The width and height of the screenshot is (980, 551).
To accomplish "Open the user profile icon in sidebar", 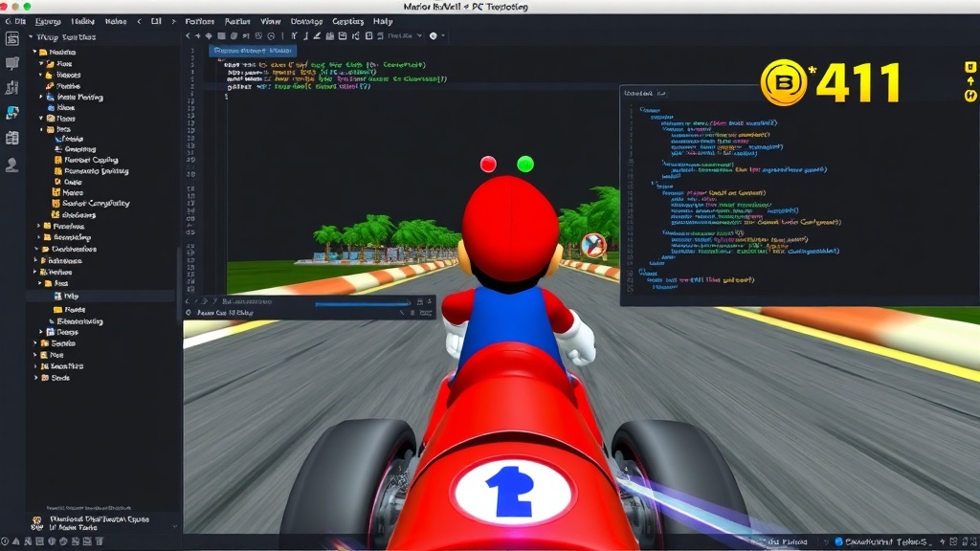I will click(x=11, y=165).
